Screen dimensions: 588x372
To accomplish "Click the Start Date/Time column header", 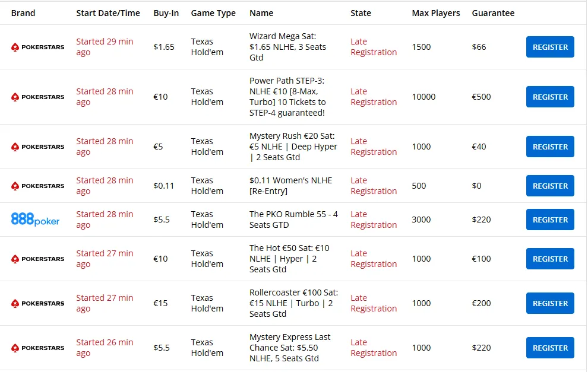I will click(x=108, y=12).
